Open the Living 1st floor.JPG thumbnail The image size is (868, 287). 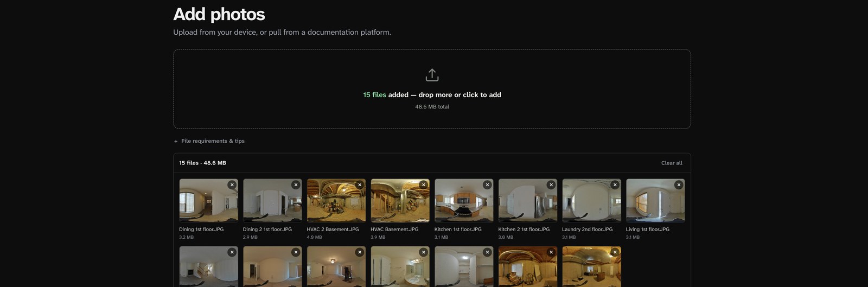(655, 201)
